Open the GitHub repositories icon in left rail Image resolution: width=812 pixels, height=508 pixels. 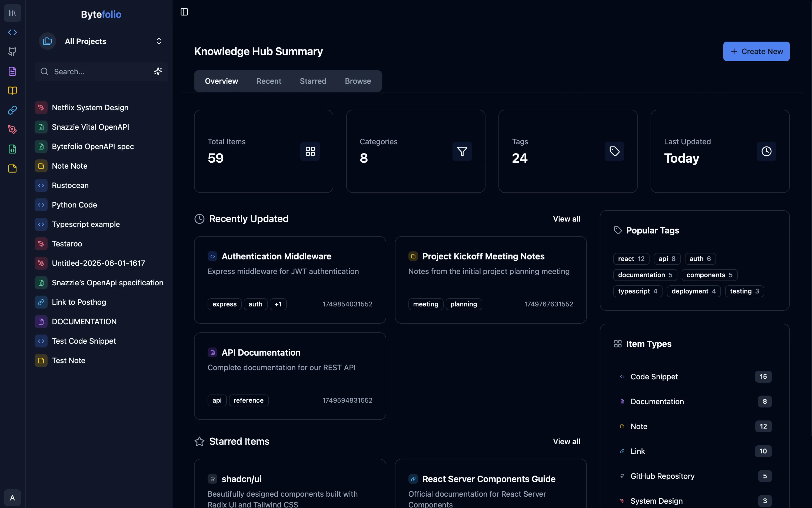pos(12,52)
